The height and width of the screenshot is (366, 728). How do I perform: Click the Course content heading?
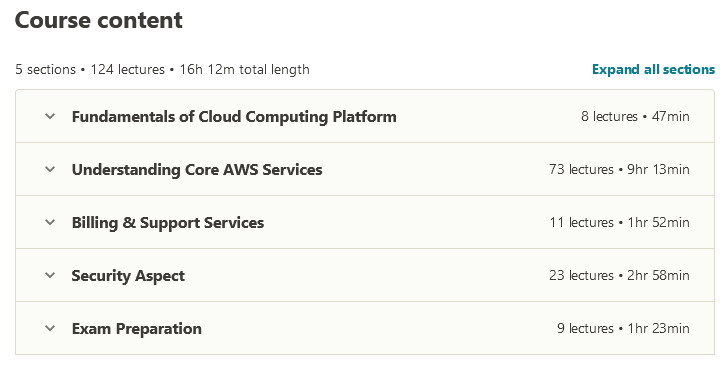click(x=99, y=20)
